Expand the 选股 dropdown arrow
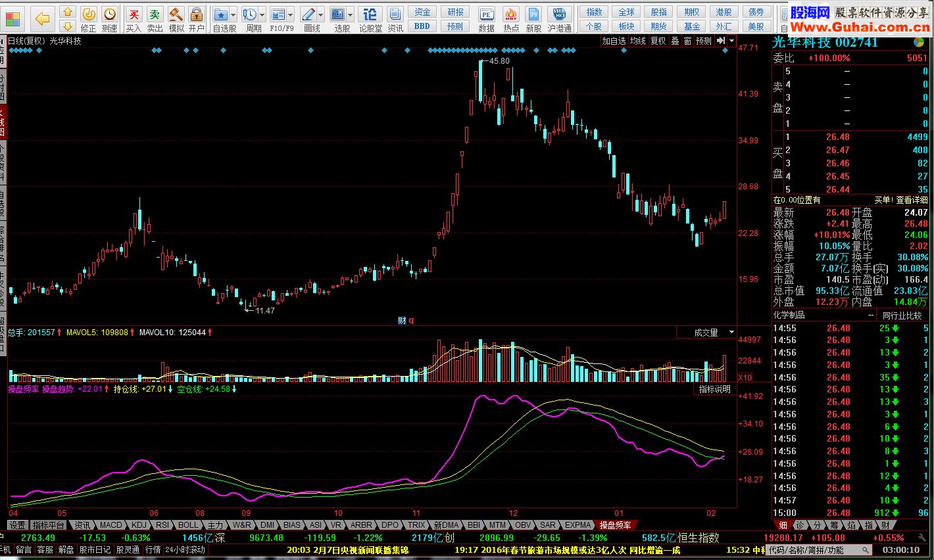The image size is (934, 560). tap(351, 15)
